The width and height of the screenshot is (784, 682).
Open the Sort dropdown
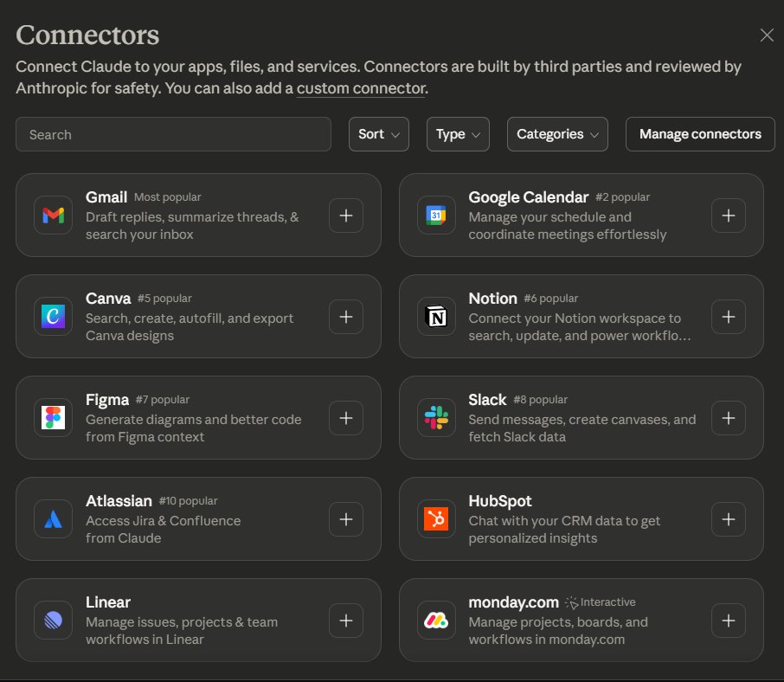378,134
